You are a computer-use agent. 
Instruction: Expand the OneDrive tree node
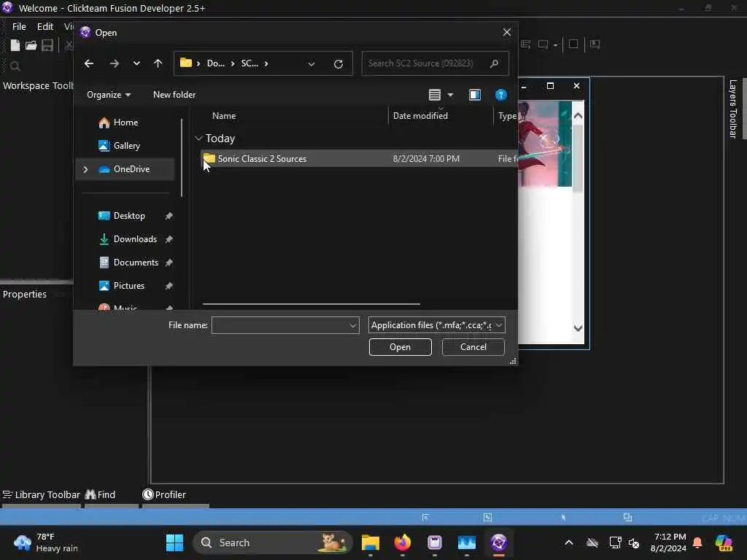86,169
